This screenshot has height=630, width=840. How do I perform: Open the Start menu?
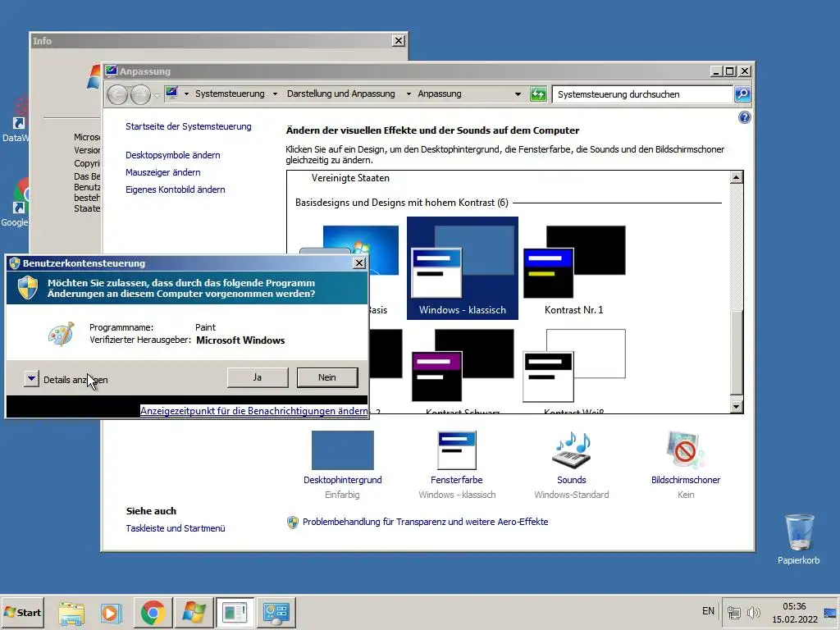(22, 612)
